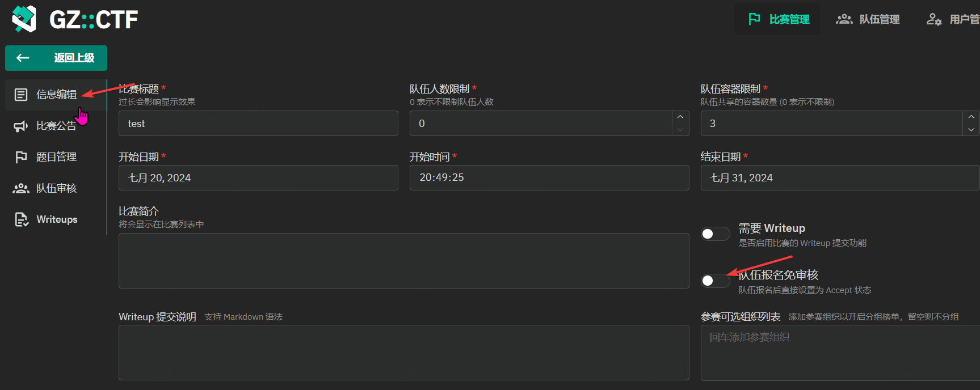Open the 开始日期 date picker
This screenshot has width=980, height=390.
[x=258, y=178]
